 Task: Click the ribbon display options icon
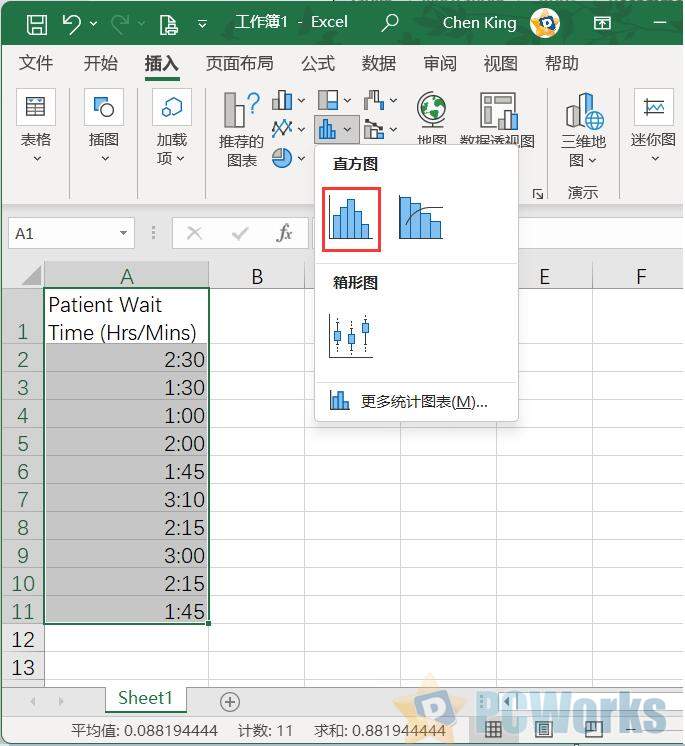coord(602,23)
